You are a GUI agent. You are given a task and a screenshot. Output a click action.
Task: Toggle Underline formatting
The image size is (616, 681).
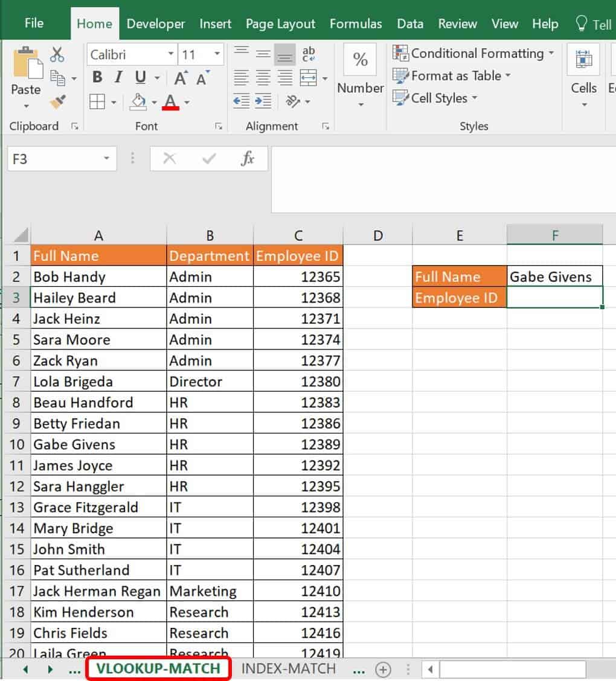coord(140,78)
